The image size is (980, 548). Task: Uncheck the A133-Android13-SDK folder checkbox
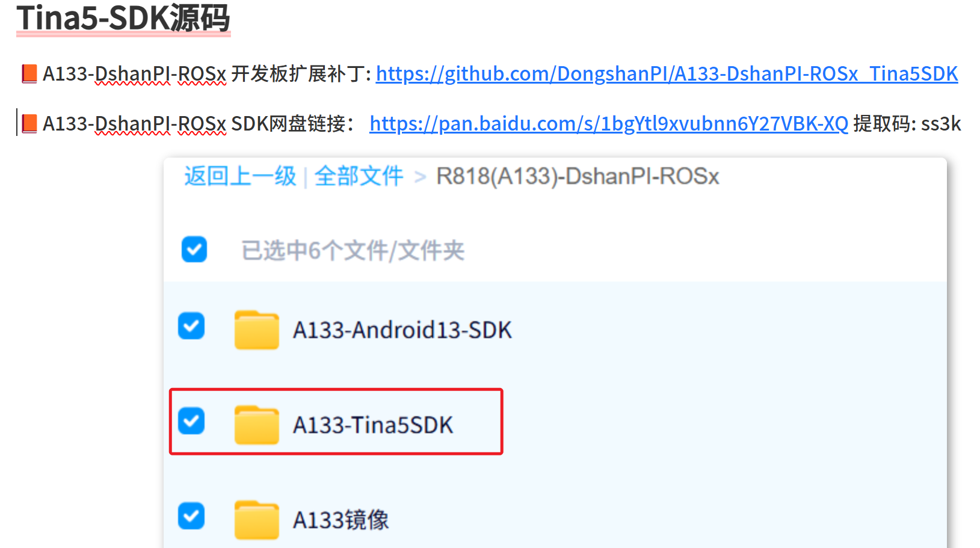191,326
